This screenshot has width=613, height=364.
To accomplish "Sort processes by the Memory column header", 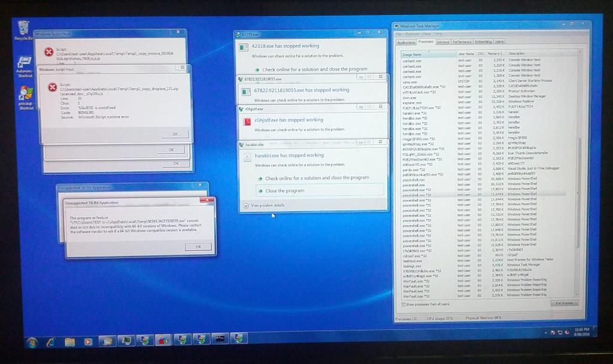I will pyautogui.click(x=495, y=53).
